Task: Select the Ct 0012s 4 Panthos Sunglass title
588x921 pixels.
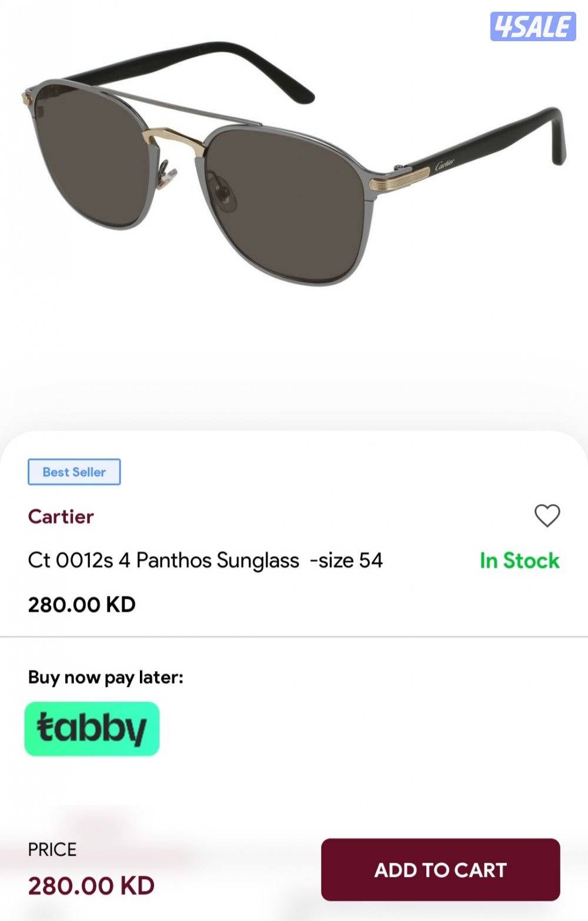Action: coord(205,560)
